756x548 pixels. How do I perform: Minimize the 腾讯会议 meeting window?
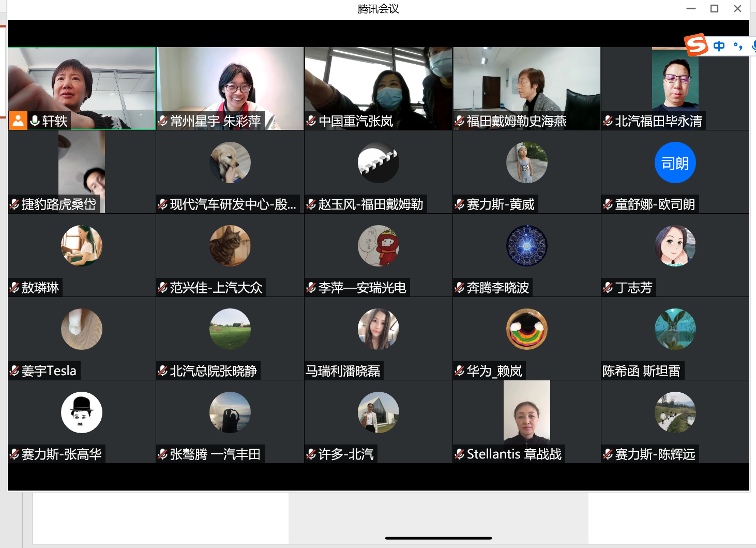(x=691, y=9)
